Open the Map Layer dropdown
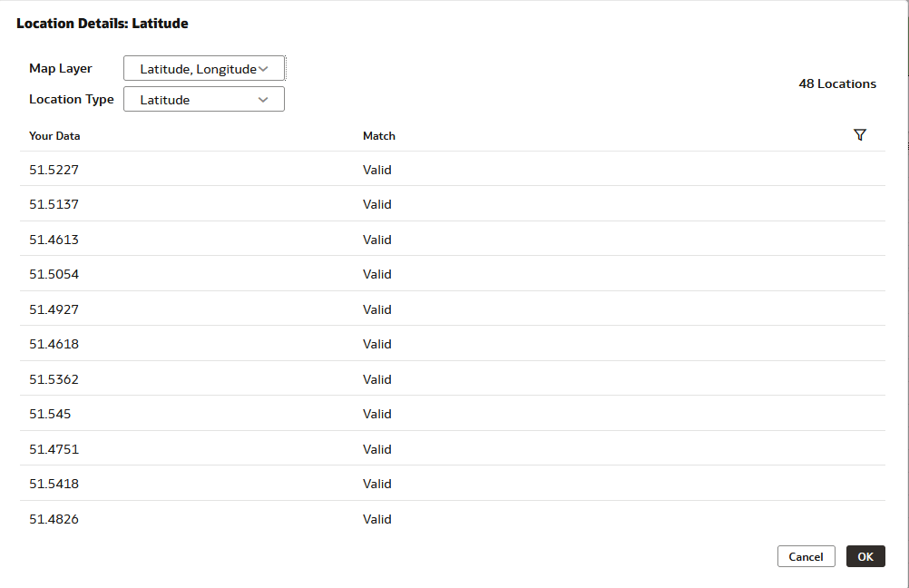909x588 pixels. click(204, 69)
